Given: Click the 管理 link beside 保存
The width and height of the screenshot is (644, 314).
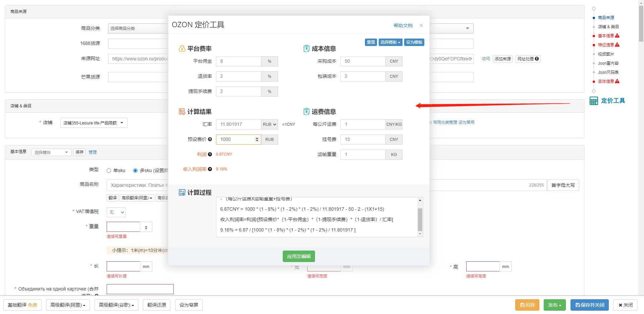Looking at the screenshot, I should [93, 152].
